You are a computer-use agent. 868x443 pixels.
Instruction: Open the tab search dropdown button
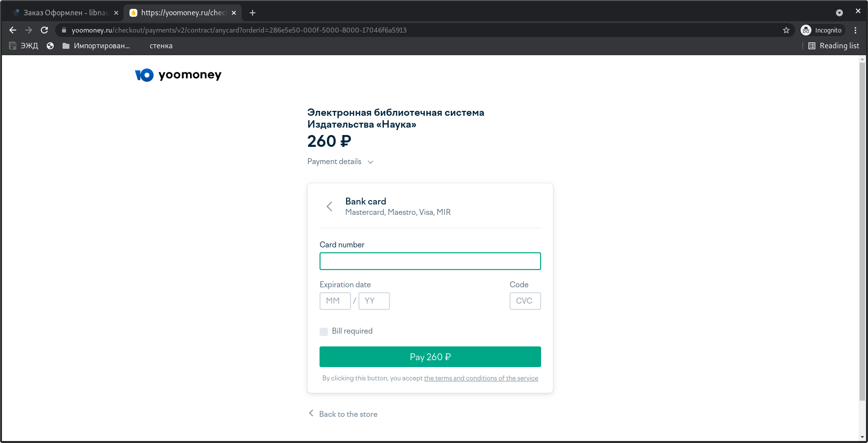click(839, 13)
